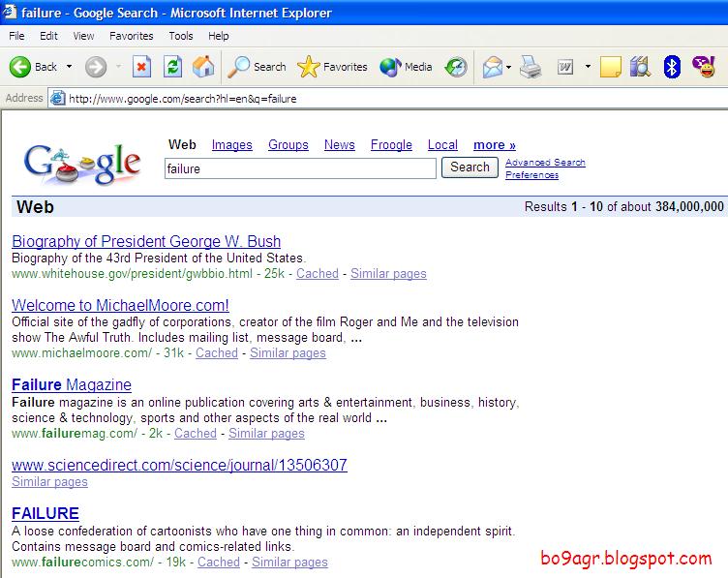The image size is (728, 578).
Task: Open Cached link for failurecomics.com result
Action: point(219,562)
